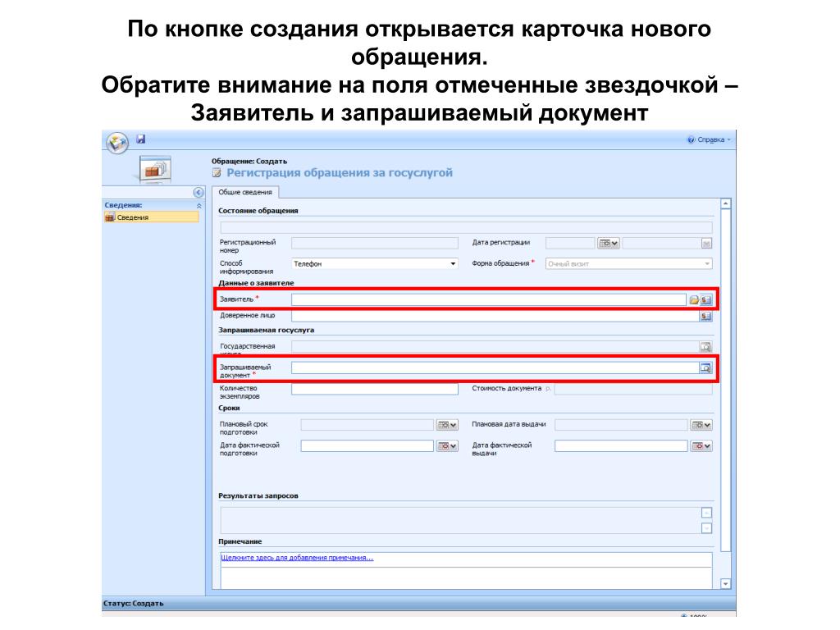
Task: Click the Дата регистрации time field icon
Action: (706, 244)
